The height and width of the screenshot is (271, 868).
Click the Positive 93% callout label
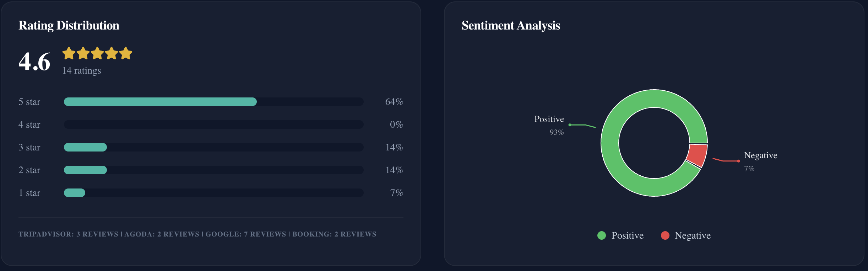coord(549,124)
